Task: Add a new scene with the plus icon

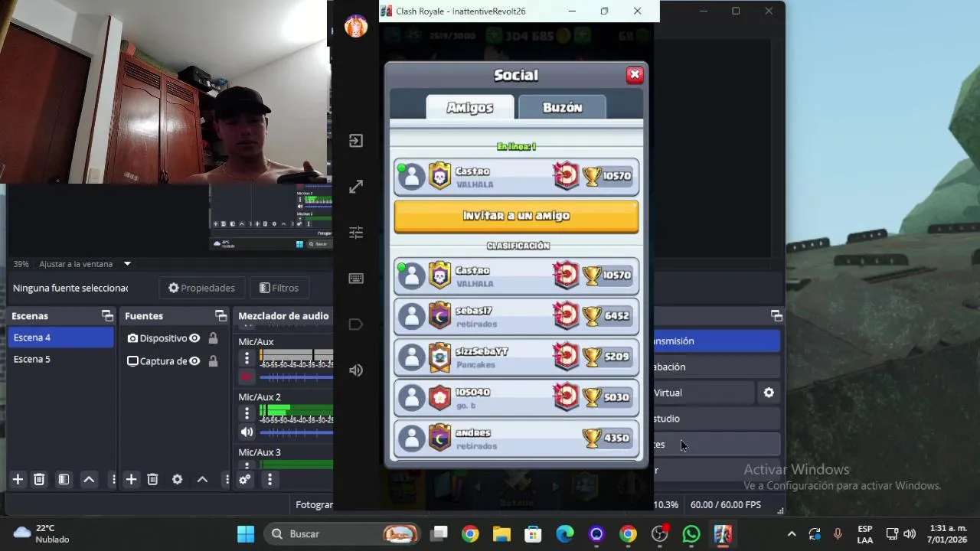Action: click(x=18, y=479)
